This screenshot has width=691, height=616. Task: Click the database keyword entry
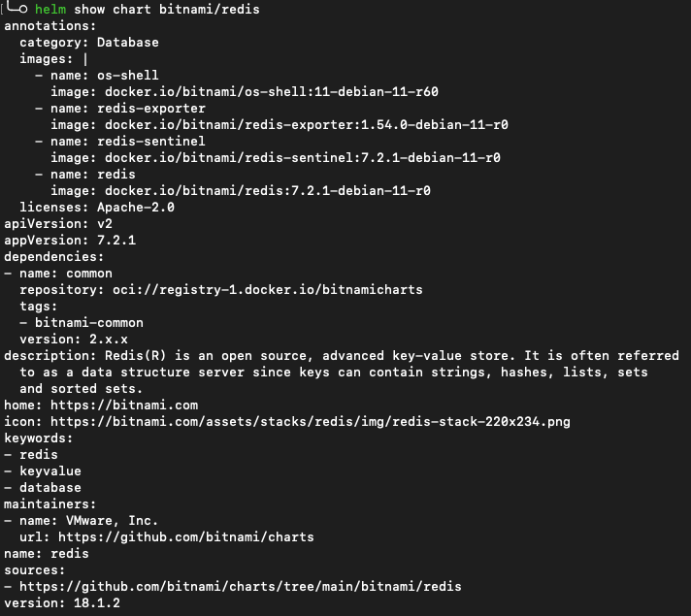pyautogui.click(x=50, y=488)
